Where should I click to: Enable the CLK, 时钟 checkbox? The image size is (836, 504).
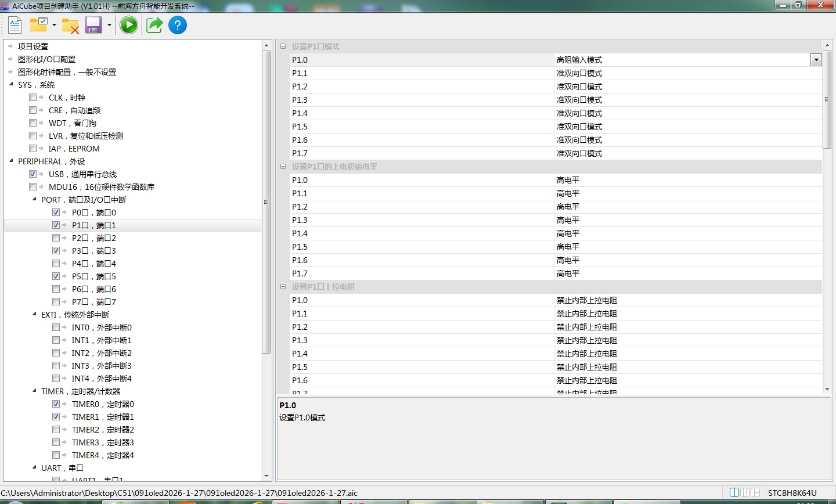tap(33, 98)
